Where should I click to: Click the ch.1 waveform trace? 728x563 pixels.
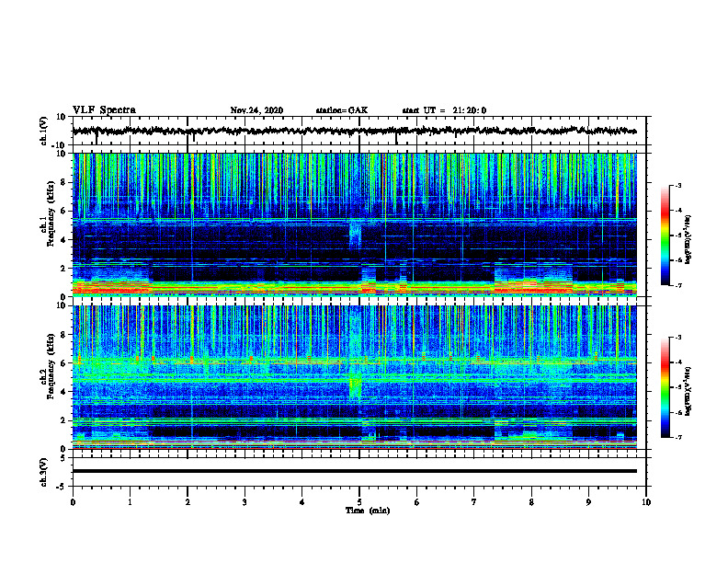[x=355, y=131]
